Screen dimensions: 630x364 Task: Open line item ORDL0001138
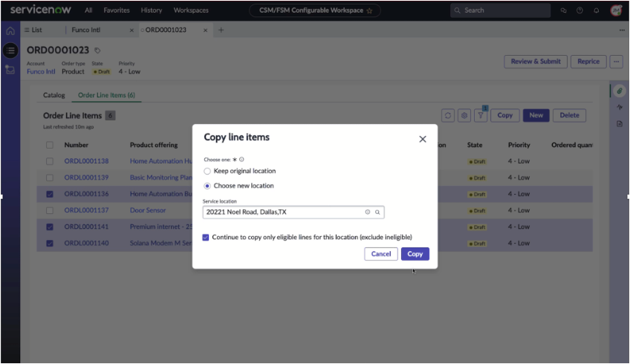(86, 161)
